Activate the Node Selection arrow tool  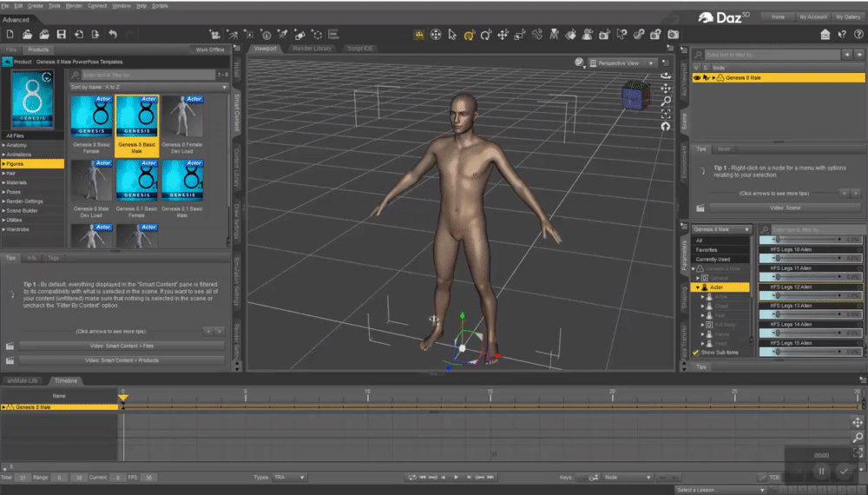[451, 36]
